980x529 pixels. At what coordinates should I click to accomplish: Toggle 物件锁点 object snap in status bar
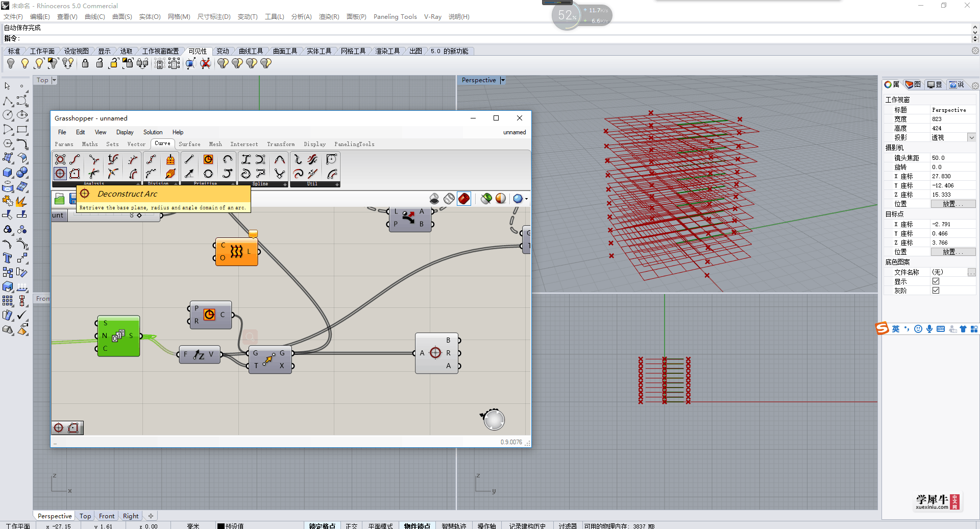[418, 525]
